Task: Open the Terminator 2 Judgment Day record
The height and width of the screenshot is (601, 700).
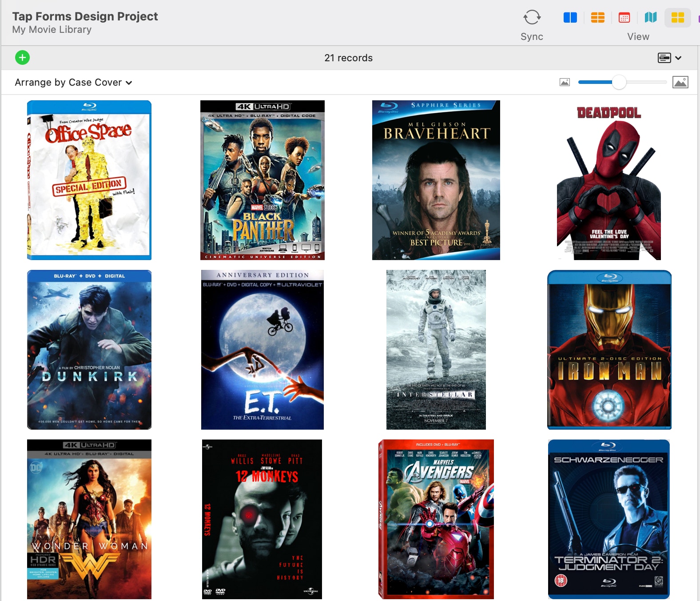Action: [609, 519]
